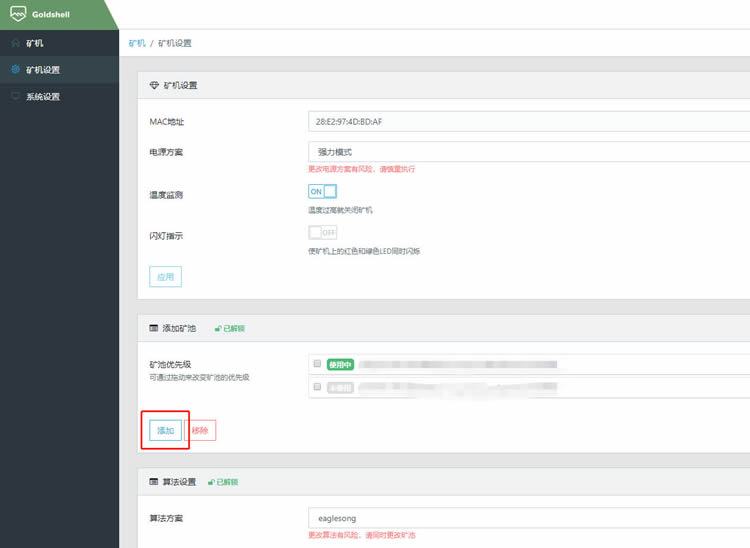This screenshot has width=750, height=548.
Task: Follow the 矿机 breadcrumb link
Action: (x=137, y=43)
